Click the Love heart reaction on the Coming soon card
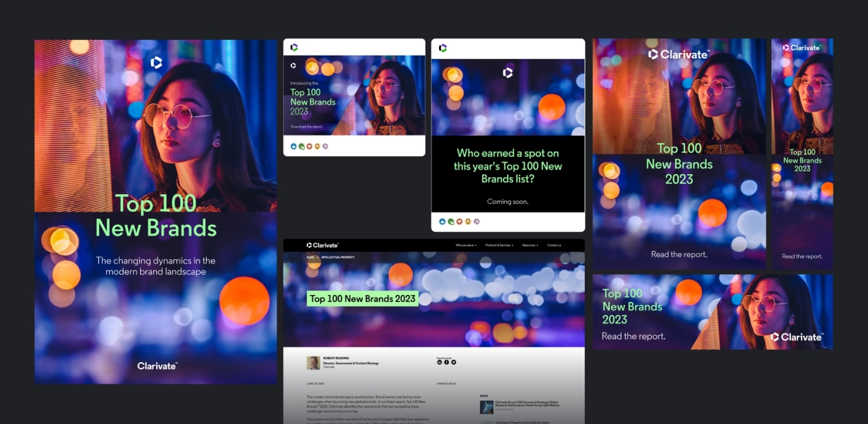 tap(459, 221)
